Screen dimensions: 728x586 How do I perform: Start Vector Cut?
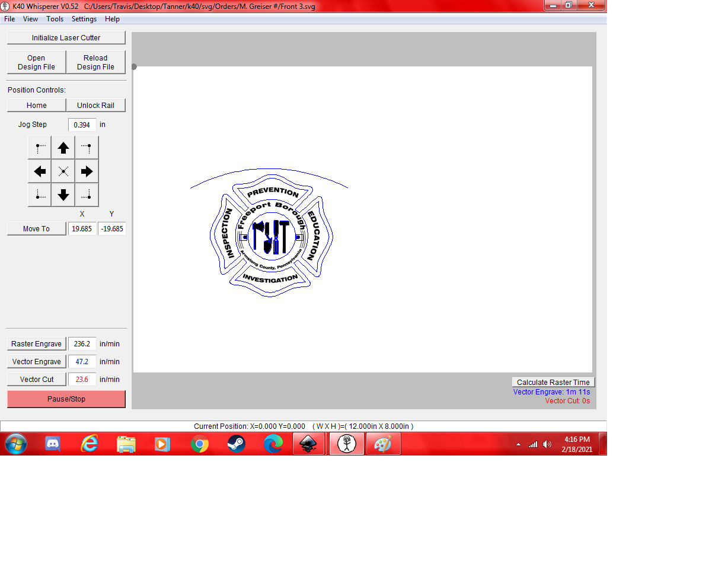pos(36,379)
